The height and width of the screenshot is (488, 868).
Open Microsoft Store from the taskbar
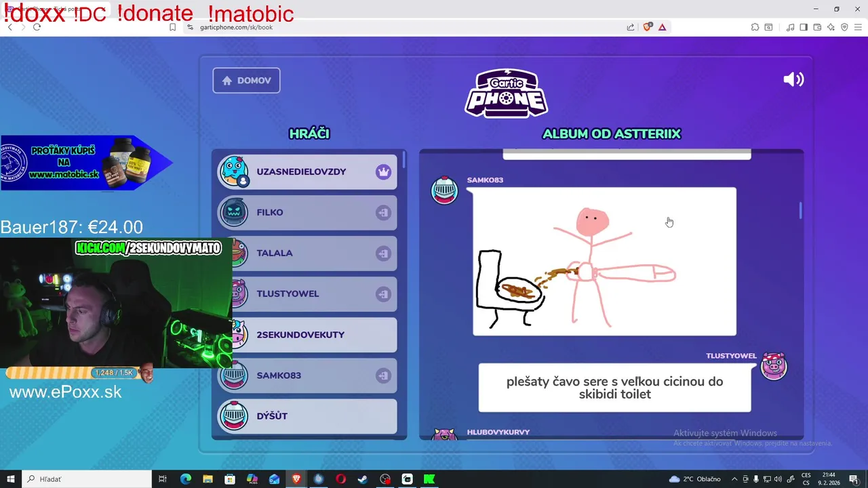(x=230, y=479)
